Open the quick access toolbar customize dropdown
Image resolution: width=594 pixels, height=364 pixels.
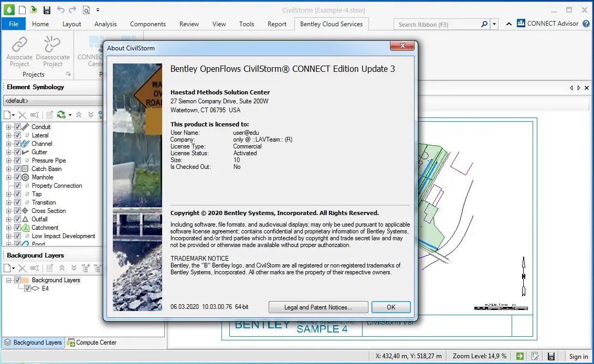point(98,10)
